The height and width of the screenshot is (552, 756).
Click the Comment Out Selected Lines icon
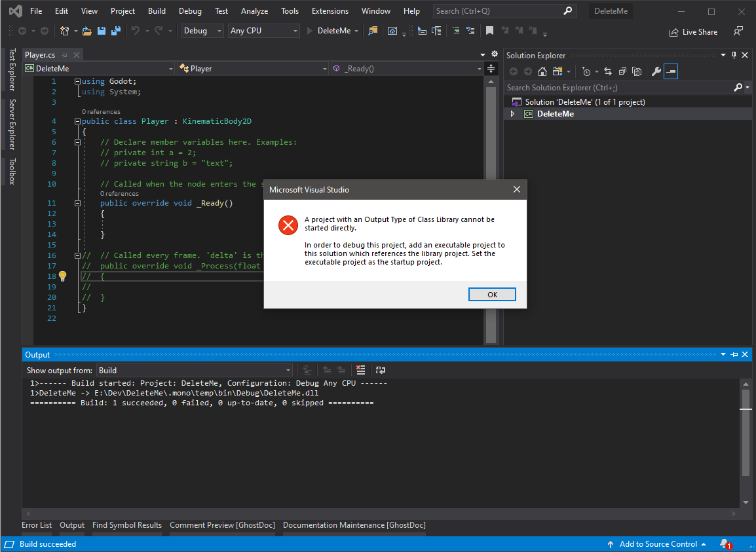[455, 31]
